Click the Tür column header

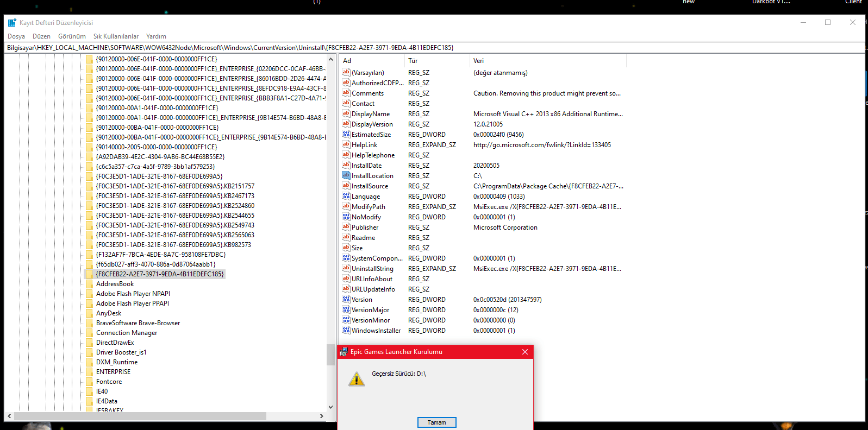coord(437,61)
